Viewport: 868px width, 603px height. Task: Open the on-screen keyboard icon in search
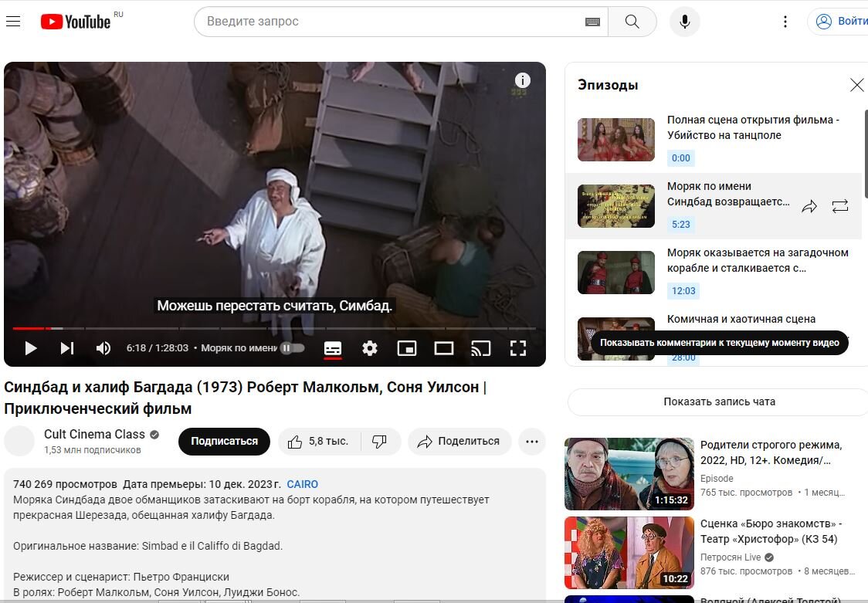[592, 22]
